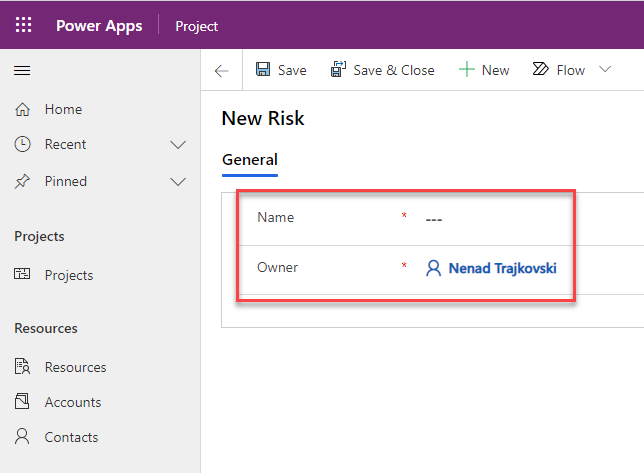The image size is (644, 473).
Task: Collapse the sidebar with hamburger icon
Action: pos(22,70)
